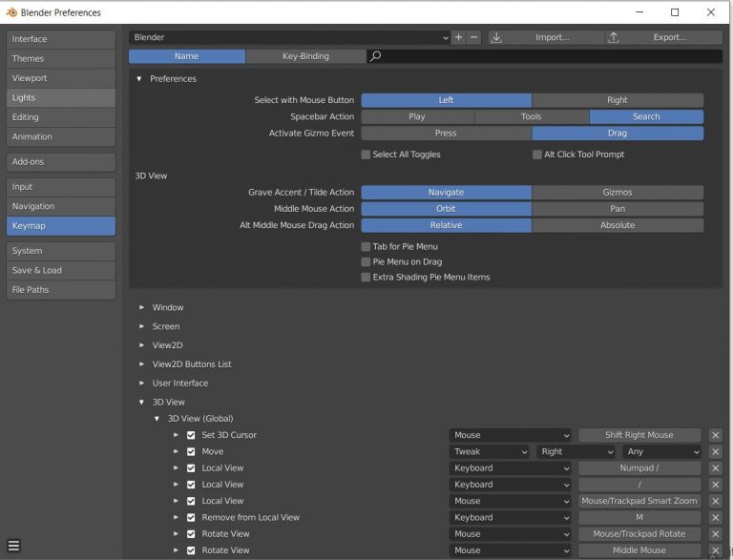
Task: Switch to the Key-Binding filter tab
Action: click(305, 56)
